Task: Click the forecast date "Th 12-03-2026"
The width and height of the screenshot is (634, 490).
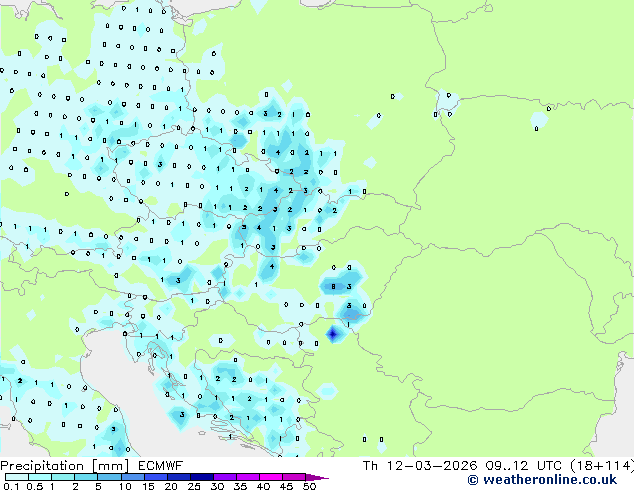Action: point(420,466)
